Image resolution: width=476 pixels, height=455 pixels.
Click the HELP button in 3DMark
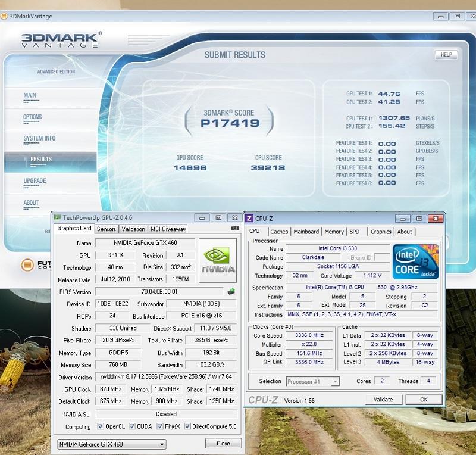point(446,55)
